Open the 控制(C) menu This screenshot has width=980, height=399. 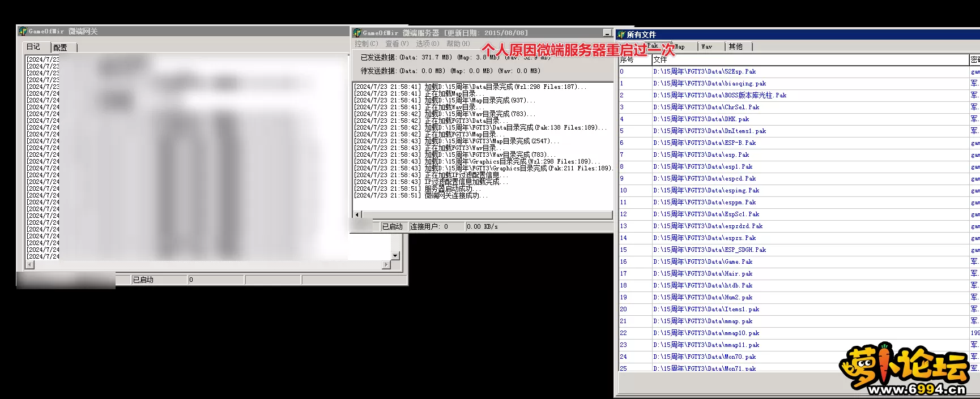click(x=366, y=44)
